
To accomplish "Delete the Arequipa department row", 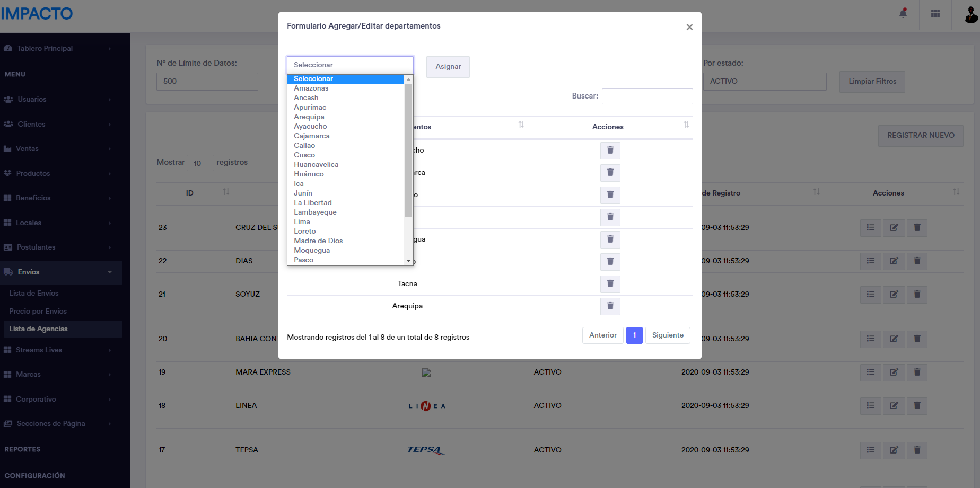I will click(x=610, y=306).
